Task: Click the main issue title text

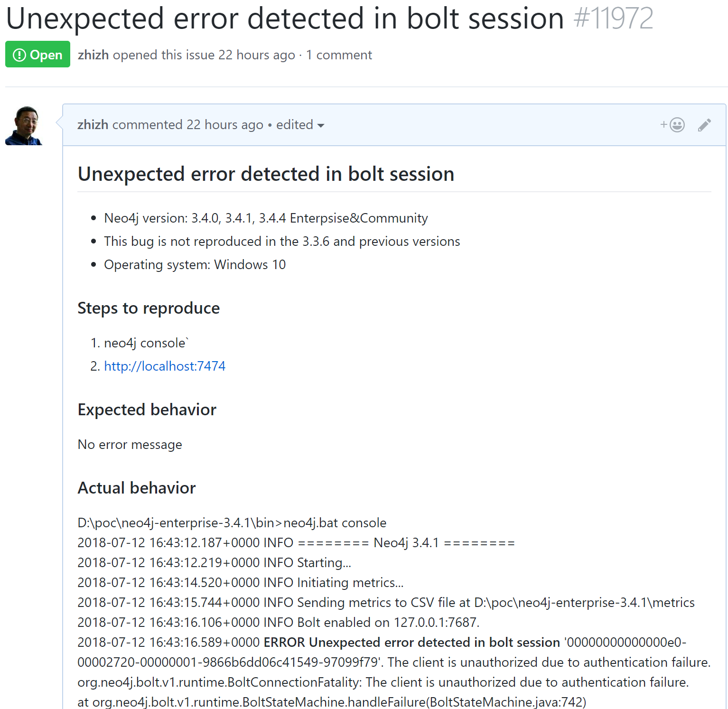Action: [x=285, y=19]
